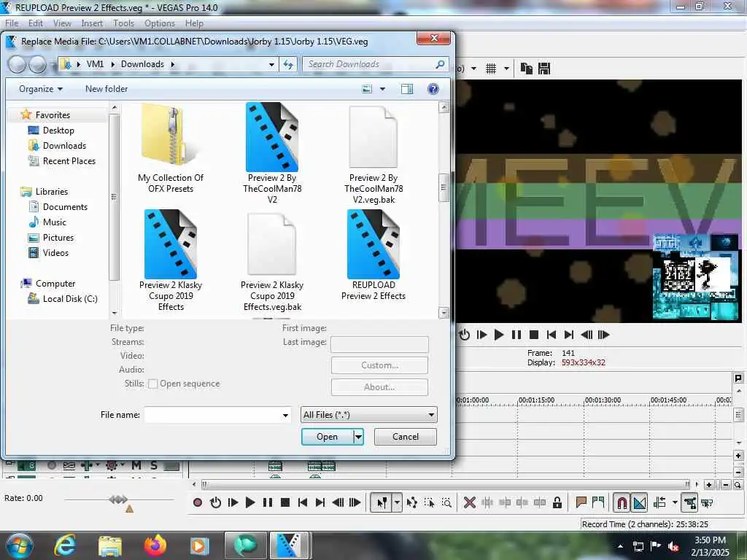
Task: Select Downloads in the Favorites sidebar
Action: point(64,146)
